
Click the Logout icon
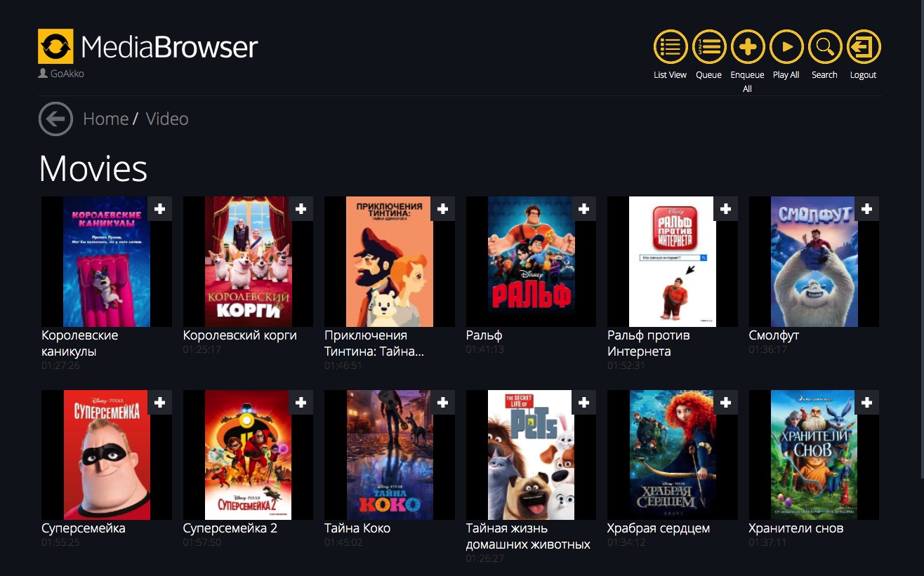click(864, 47)
